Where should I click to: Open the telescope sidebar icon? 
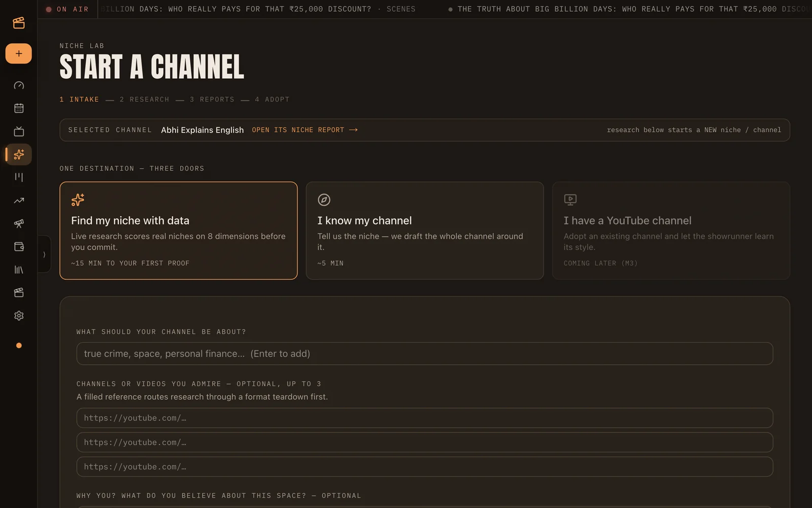(x=19, y=224)
